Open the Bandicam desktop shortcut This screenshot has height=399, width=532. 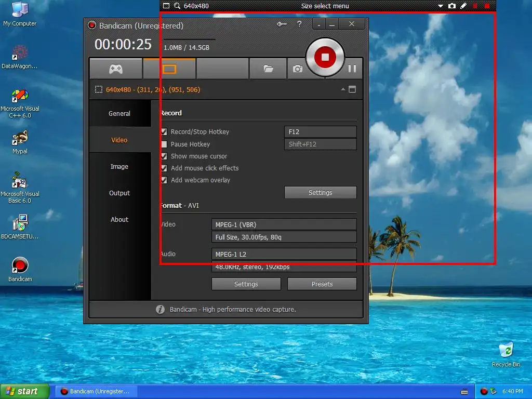click(20, 270)
